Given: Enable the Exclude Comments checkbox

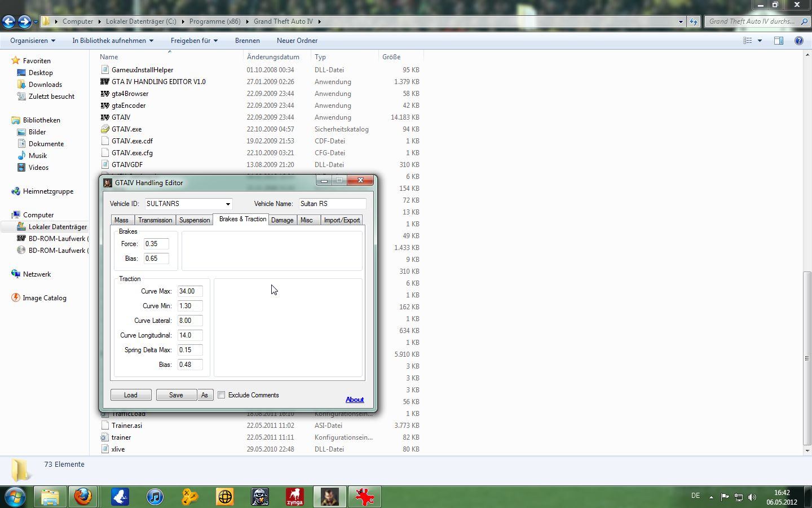Looking at the screenshot, I should pos(222,395).
